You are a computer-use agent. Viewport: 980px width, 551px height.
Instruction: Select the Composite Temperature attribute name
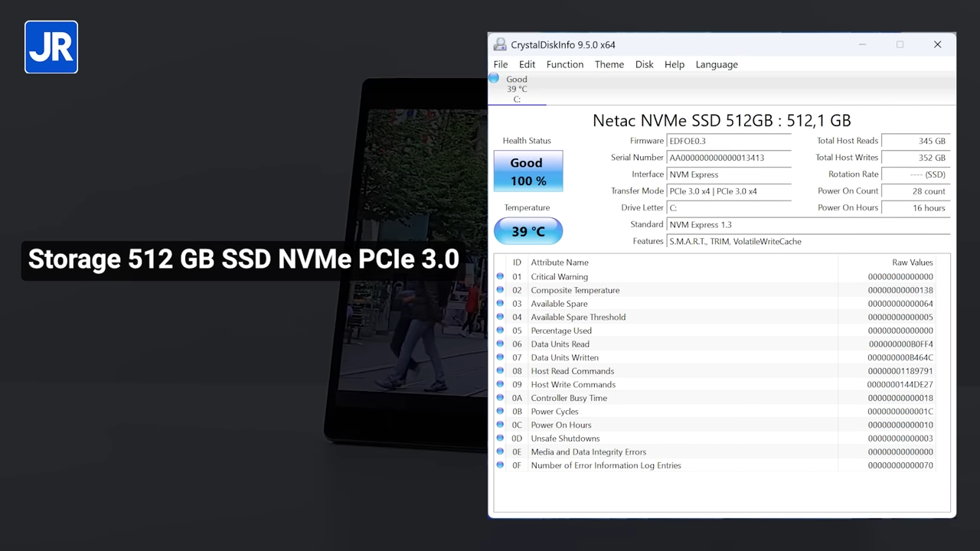[576, 290]
